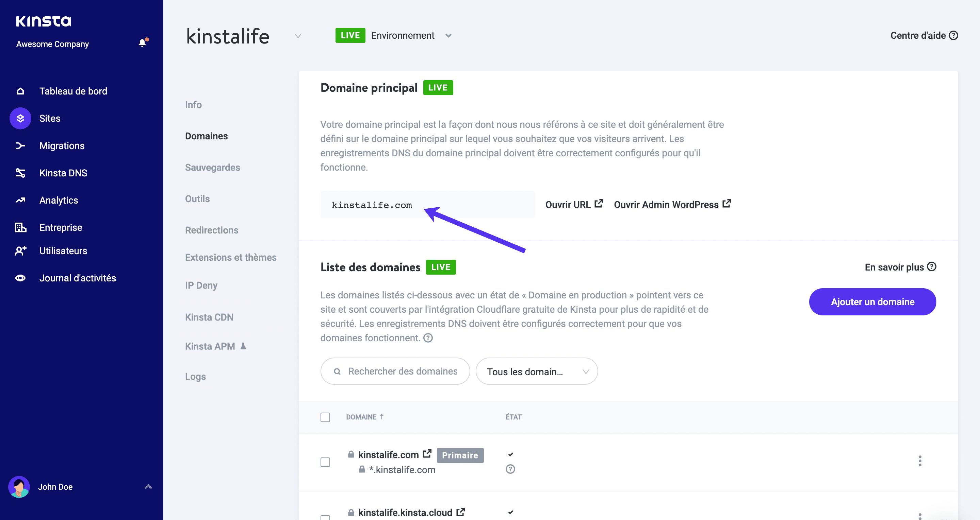Click the Ajouter un domaine button
The image size is (980, 520).
[872, 302]
